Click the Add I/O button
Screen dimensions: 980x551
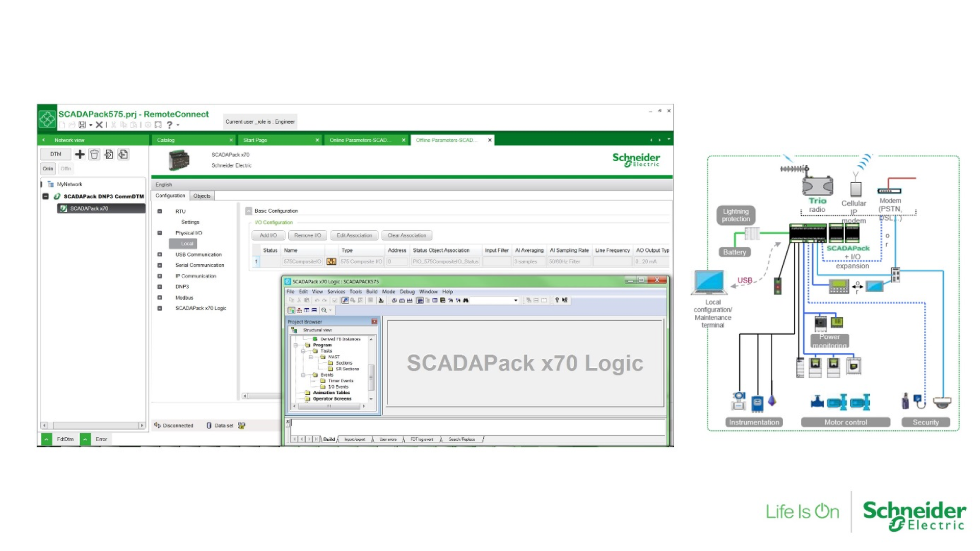click(268, 236)
